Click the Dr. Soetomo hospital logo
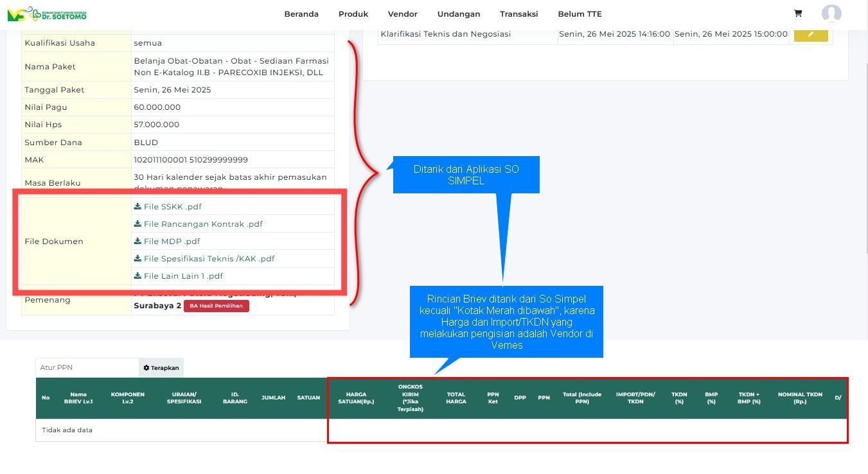This screenshot has height=474, width=868. [x=47, y=14]
